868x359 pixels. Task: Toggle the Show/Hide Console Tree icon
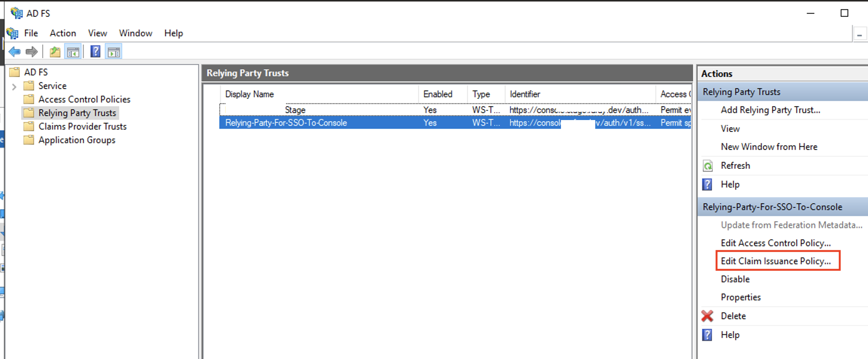(x=73, y=52)
